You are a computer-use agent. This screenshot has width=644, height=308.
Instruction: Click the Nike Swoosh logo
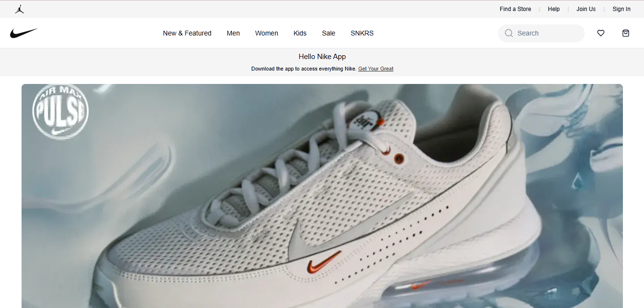pyautogui.click(x=24, y=32)
